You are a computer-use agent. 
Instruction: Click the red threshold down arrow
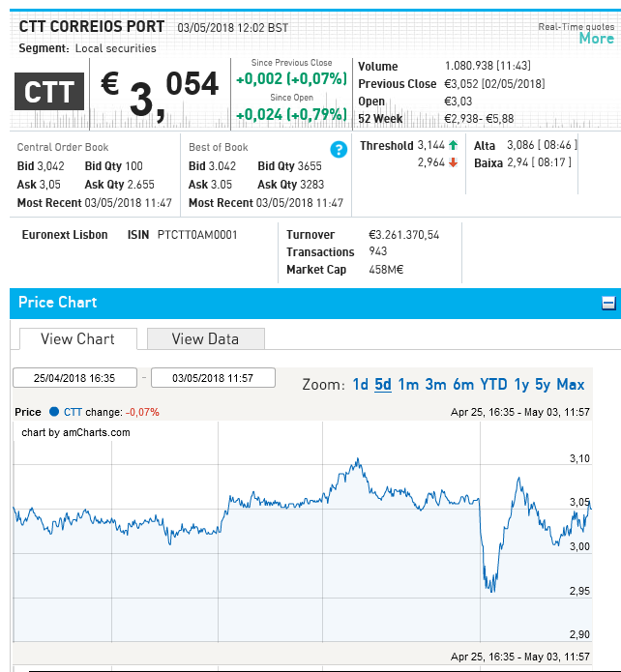(453, 163)
